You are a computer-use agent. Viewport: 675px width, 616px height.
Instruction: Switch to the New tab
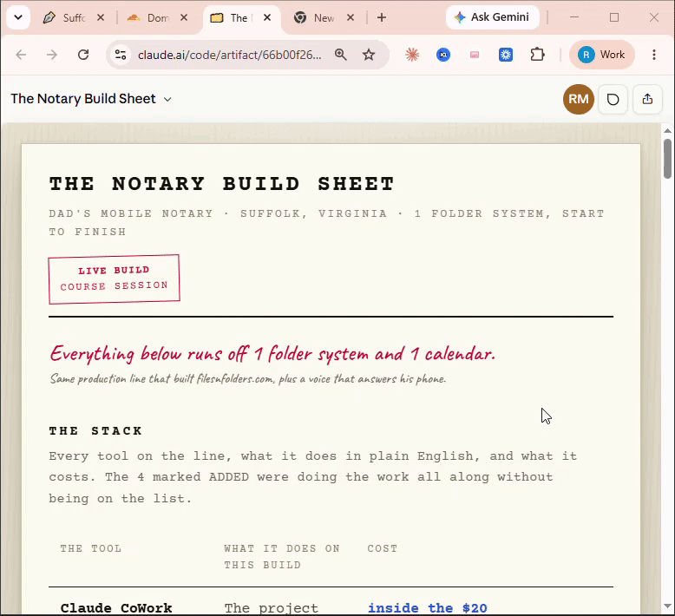tap(315, 17)
